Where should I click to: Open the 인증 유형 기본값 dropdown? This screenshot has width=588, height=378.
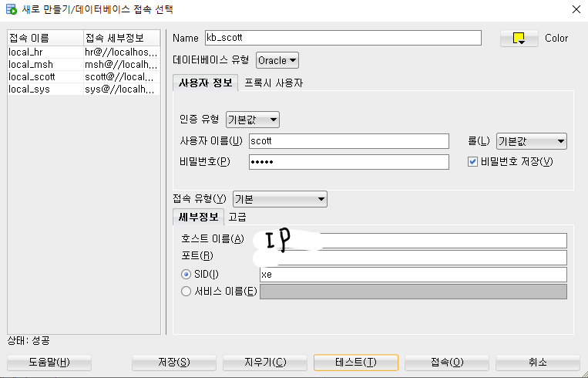click(252, 120)
